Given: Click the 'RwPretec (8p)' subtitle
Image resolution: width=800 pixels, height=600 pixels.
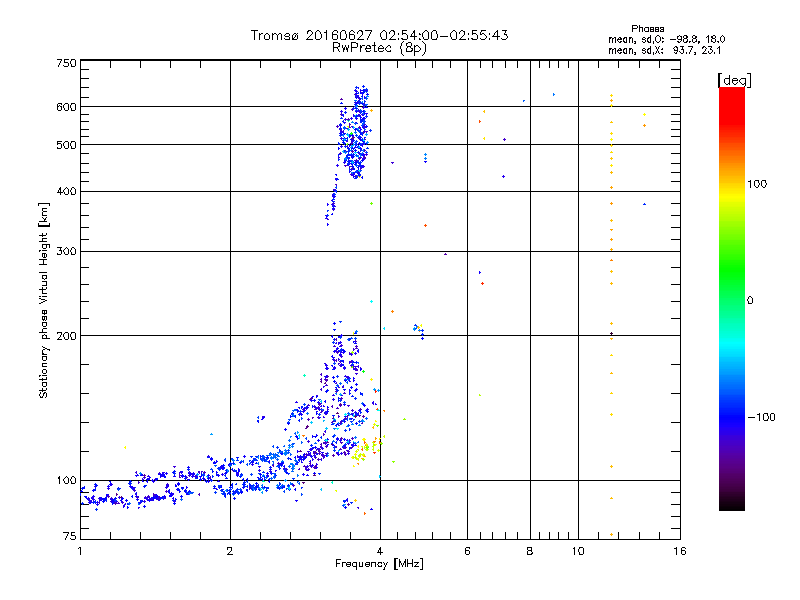Looking at the screenshot, I should point(379,48).
